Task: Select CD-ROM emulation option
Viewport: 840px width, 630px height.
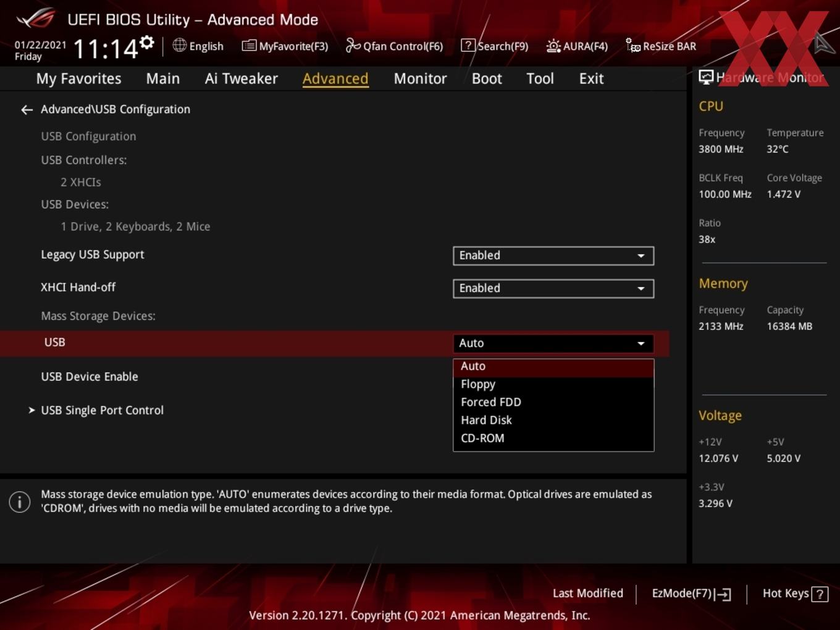Action: [553, 438]
